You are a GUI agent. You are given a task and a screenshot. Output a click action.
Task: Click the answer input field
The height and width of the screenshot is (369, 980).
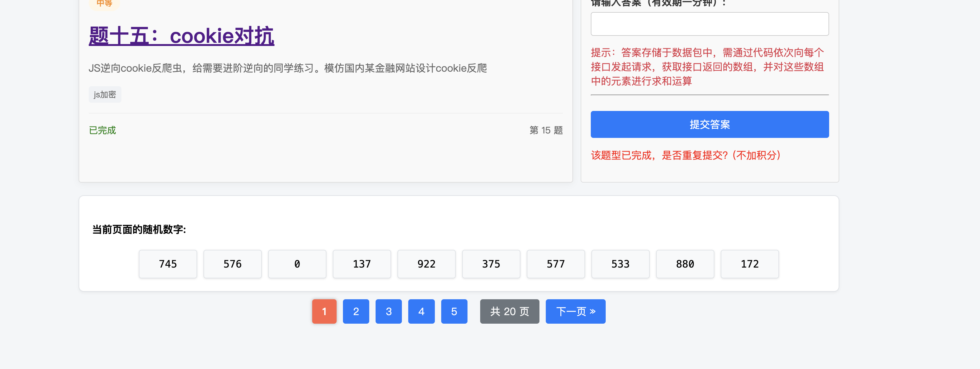tap(709, 24)
